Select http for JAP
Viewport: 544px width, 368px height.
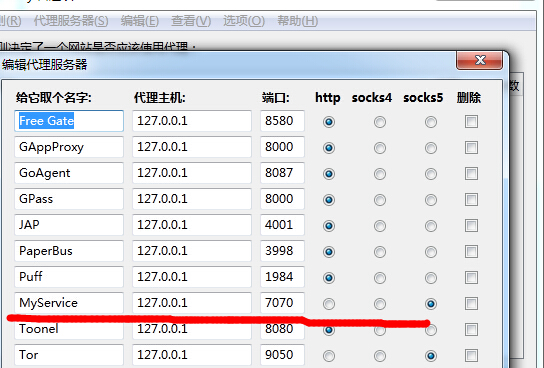point(329,226)
